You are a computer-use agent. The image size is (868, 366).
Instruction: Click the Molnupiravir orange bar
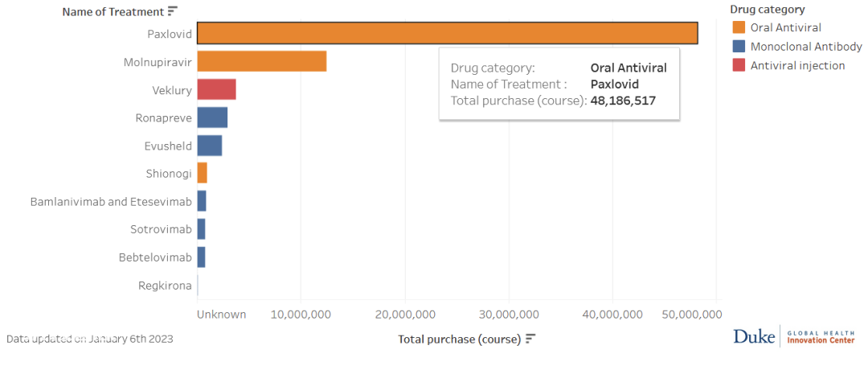(262, 61)
